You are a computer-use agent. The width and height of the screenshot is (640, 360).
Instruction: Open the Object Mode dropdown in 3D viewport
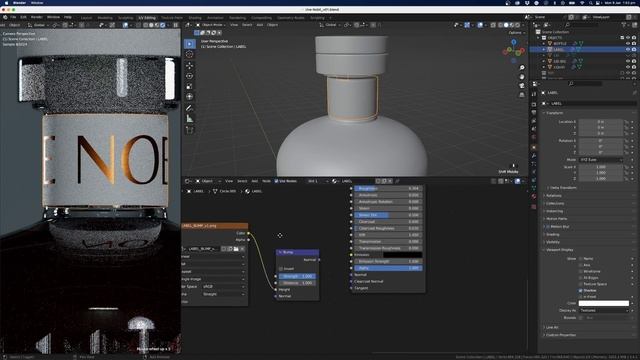pyautogui.click(x=210, y=25)
